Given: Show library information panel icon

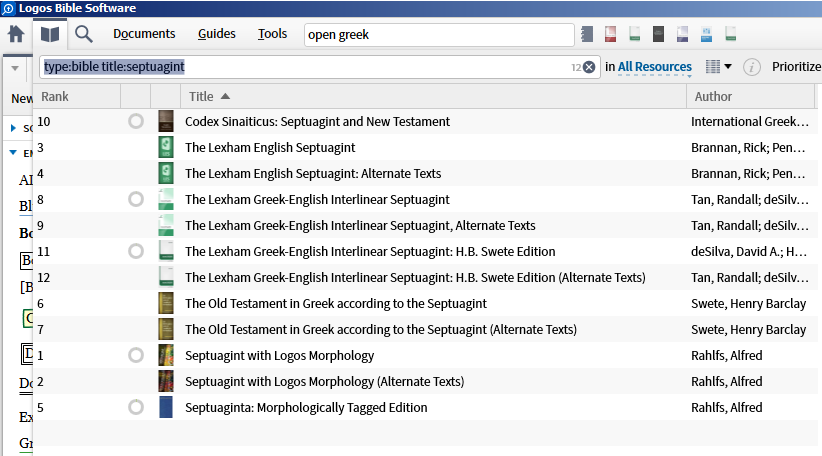Looking at the screenshot, I should click(751, 67).
